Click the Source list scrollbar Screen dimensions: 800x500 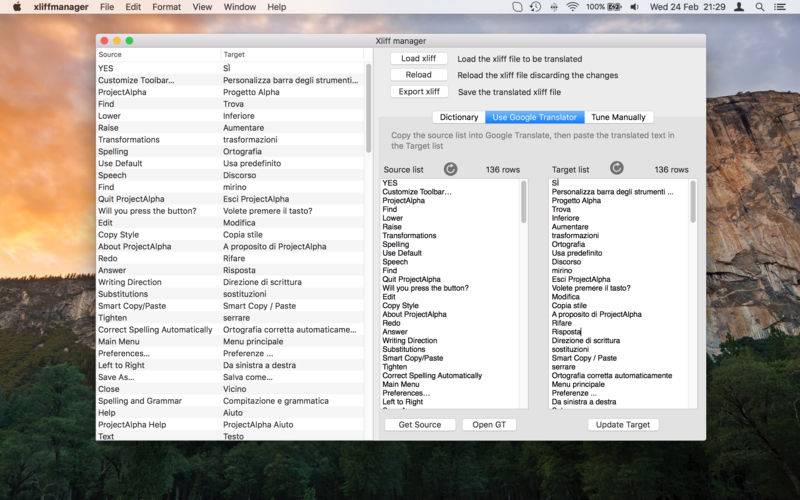(523, 202)
